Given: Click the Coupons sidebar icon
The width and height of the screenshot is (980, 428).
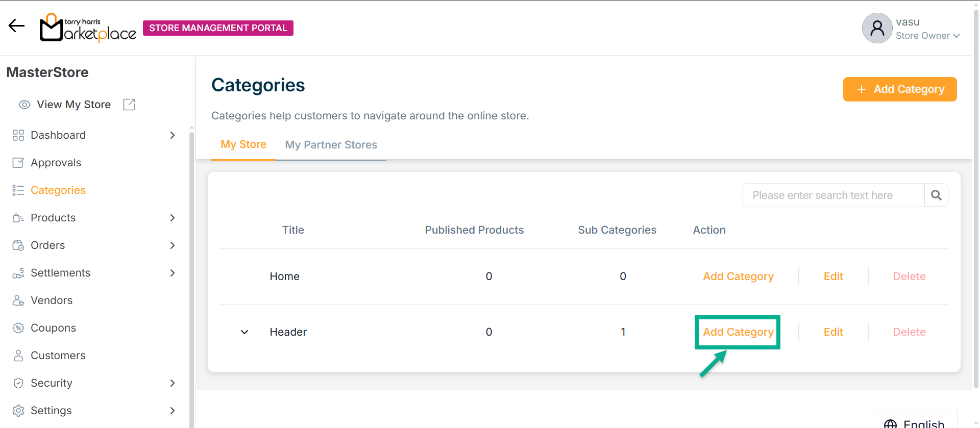Looking at the screenshot, I should click(x=18, y=328).
